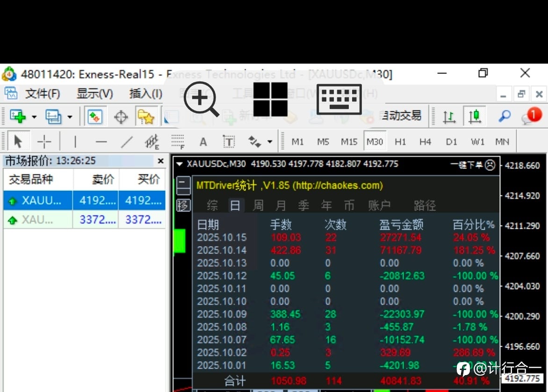
Task: Select the trendline tool
Action: [x=127, y=142]
